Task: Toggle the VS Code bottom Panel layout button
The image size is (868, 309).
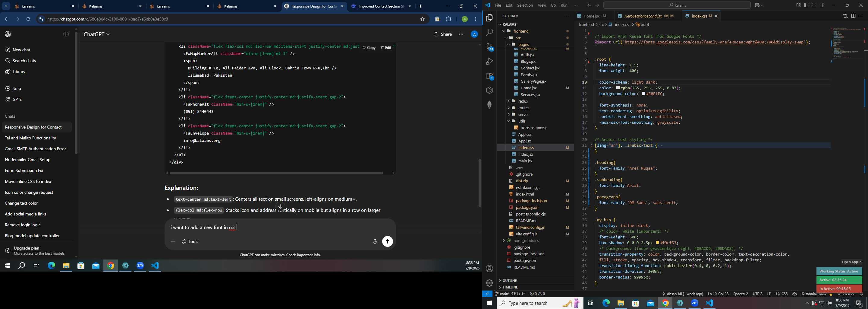Action: pos(814,5)
